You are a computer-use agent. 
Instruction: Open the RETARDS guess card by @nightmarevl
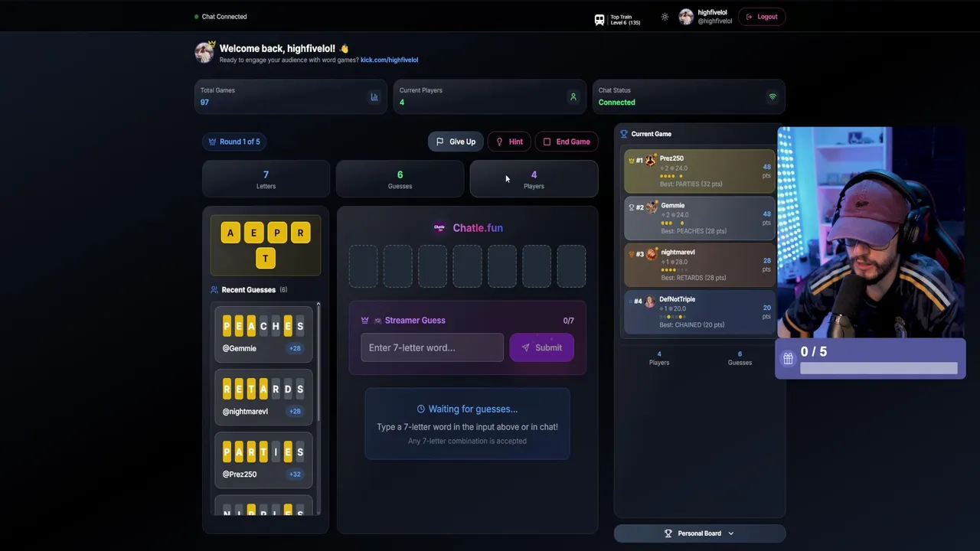tap(263, 396)
